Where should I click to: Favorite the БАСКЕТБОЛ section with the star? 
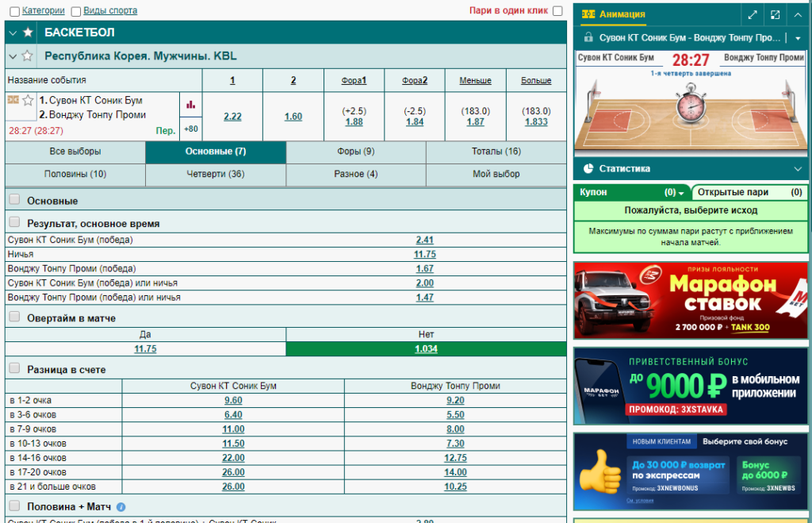click(28, 33)
